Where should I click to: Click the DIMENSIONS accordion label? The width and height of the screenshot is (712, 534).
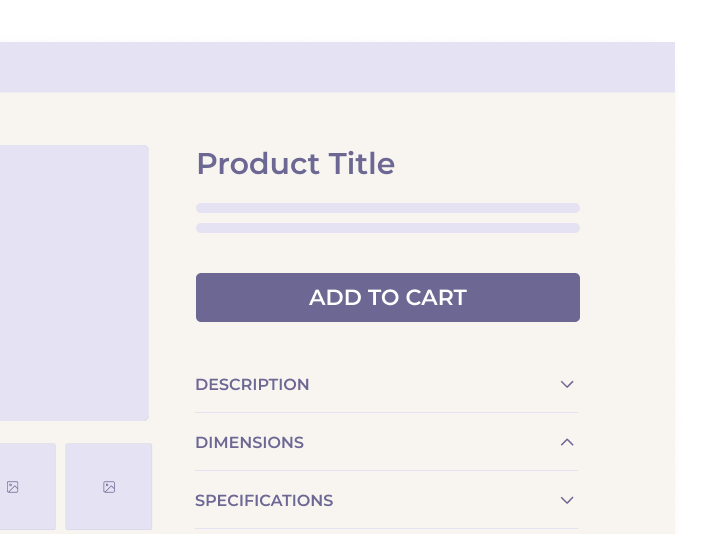[x=249, y=442]
